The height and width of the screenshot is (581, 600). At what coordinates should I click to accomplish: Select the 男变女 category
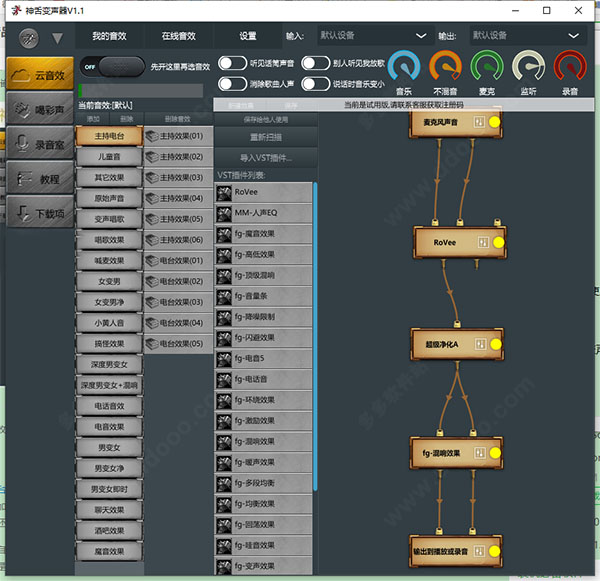pyautogui.click(x=109, y=447)
